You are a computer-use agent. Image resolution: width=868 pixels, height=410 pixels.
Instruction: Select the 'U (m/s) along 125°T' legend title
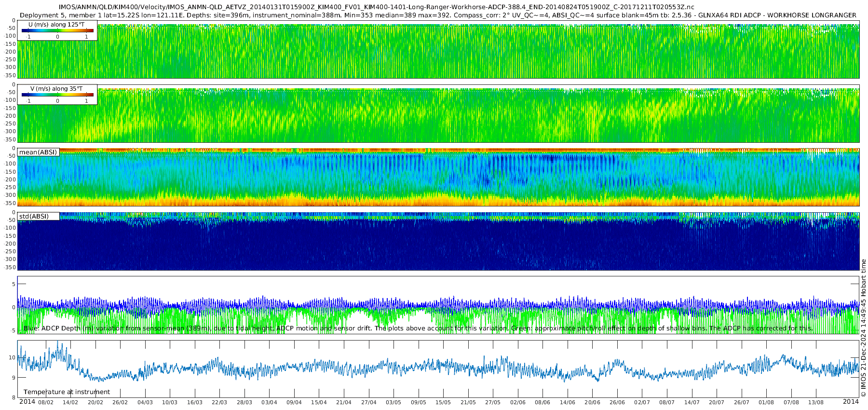(x=57, y=24)
